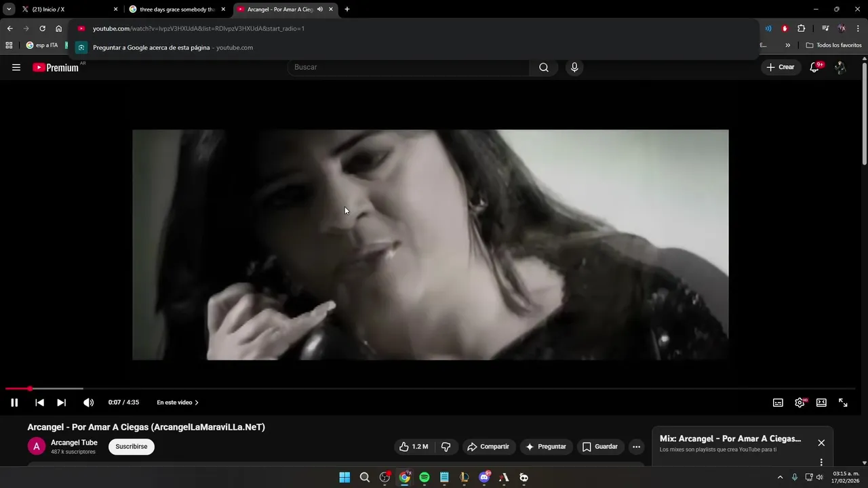This screenshot has height=488, width=868.
Task: Click Compartir share button
Action: (x=488, y=447)
